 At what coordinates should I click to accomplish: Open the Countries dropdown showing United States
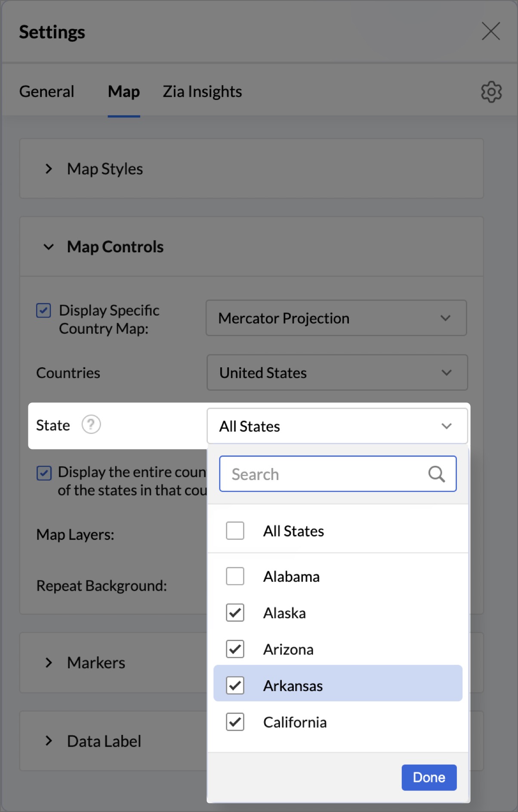point(337,373)
